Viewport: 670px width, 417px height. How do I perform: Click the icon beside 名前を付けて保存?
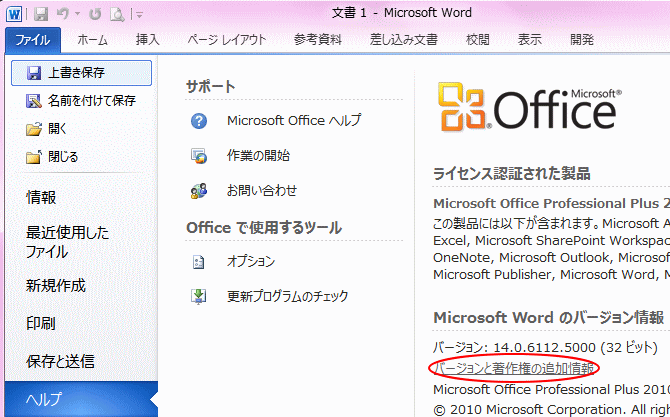tap(34, 101)
